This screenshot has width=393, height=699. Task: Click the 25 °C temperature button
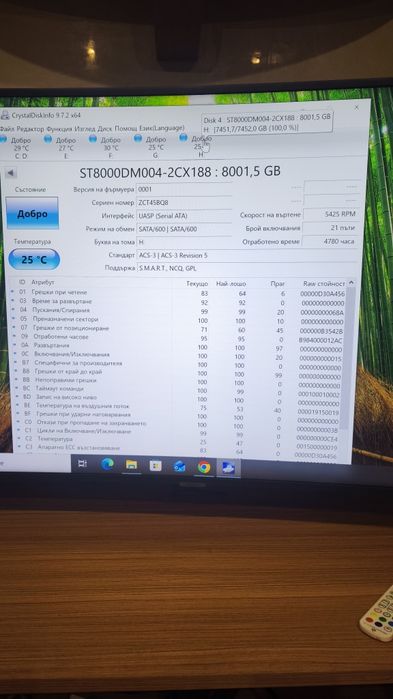pos(34,259)
